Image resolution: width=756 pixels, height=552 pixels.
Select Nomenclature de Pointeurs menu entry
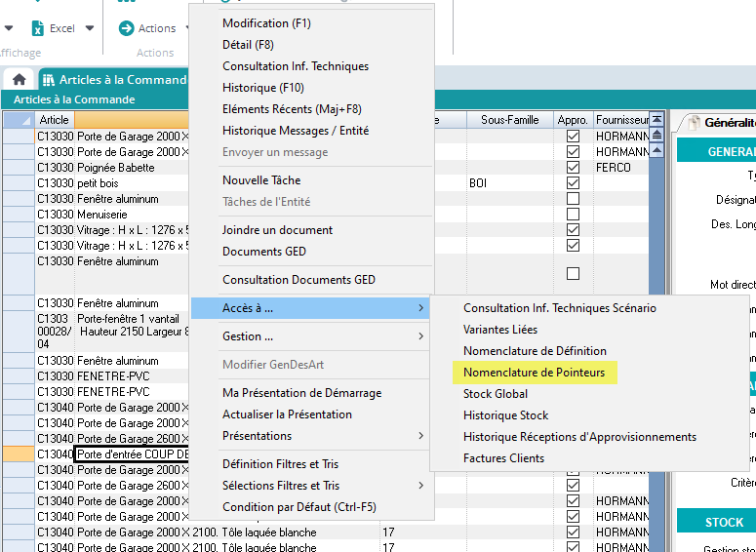[x=534, y=373]
